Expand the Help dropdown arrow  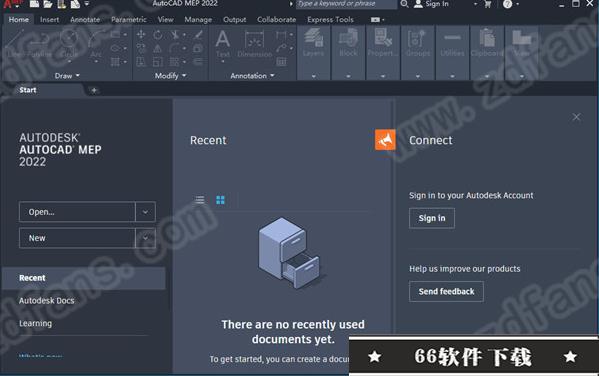(518, 4)
